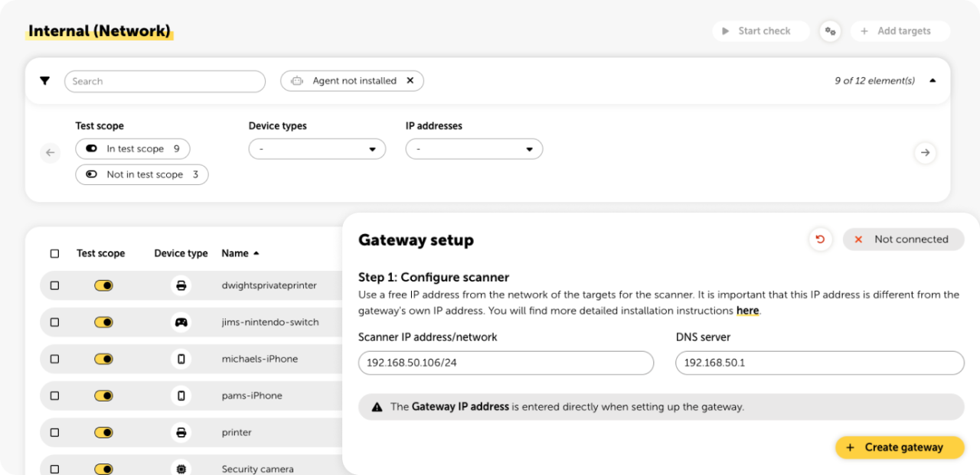Click the pams-iPhone device name

252,395
